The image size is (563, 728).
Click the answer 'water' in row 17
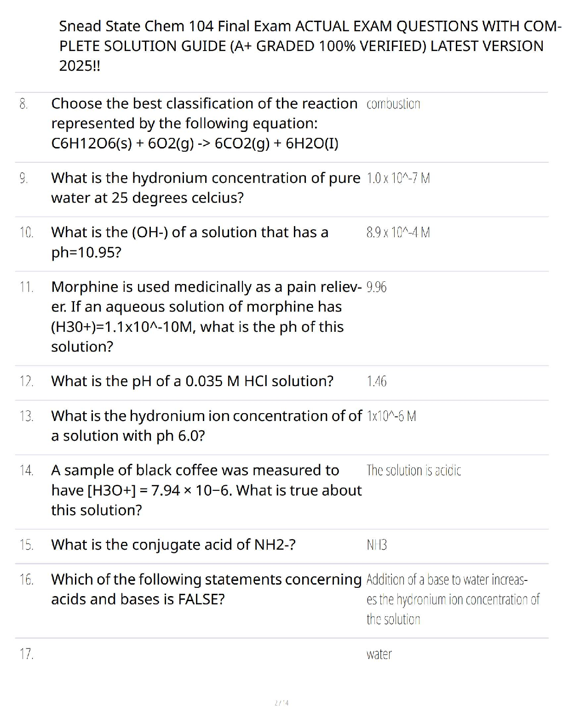[x=379, y=654]
